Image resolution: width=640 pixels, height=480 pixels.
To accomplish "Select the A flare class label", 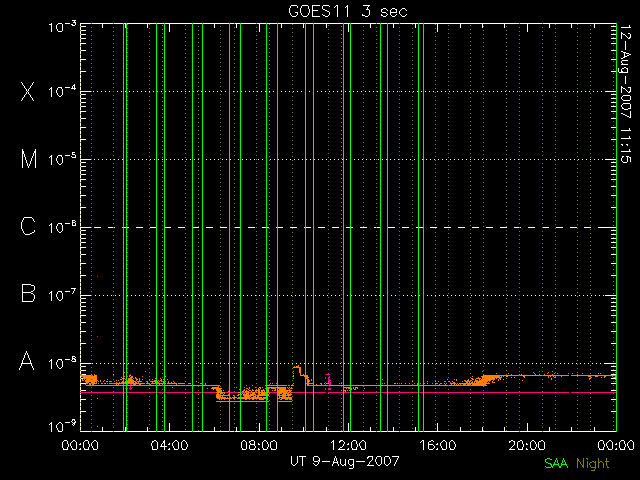I will click(x=27, y=361).
